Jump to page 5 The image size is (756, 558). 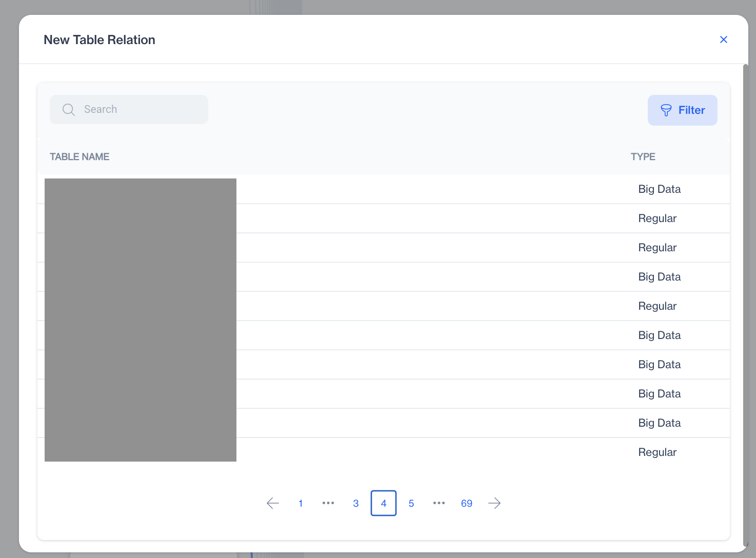tap(411, 503)
